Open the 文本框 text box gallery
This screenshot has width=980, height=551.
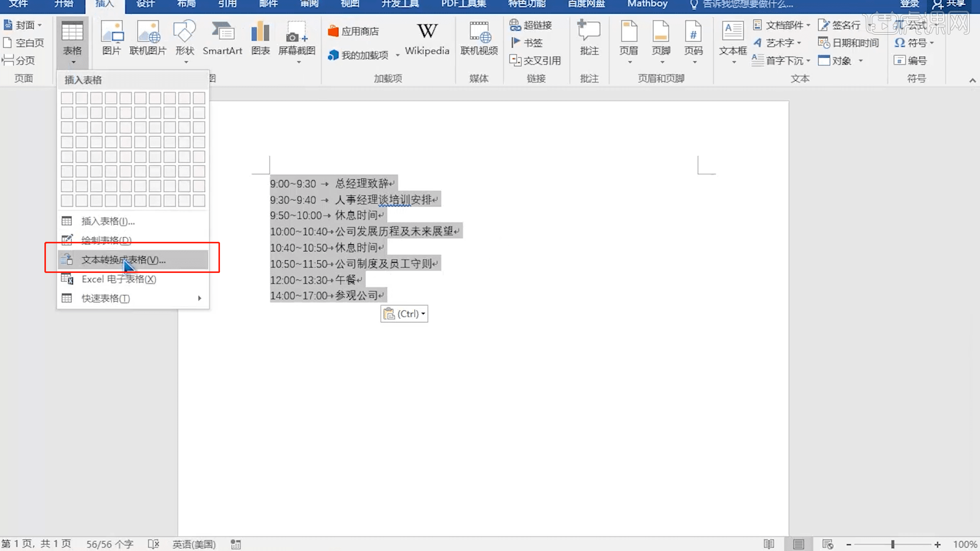tap(733, 42)
